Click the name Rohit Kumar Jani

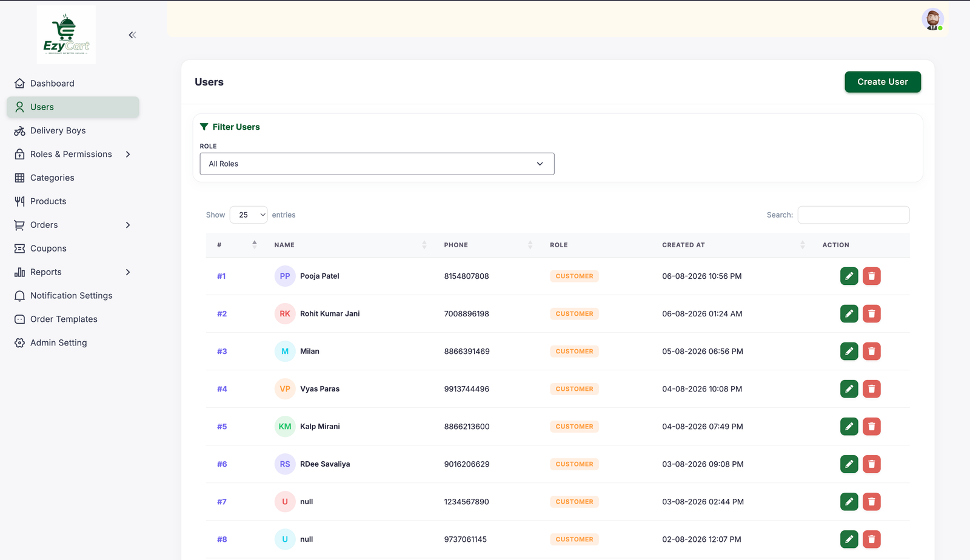pos(330,314)
